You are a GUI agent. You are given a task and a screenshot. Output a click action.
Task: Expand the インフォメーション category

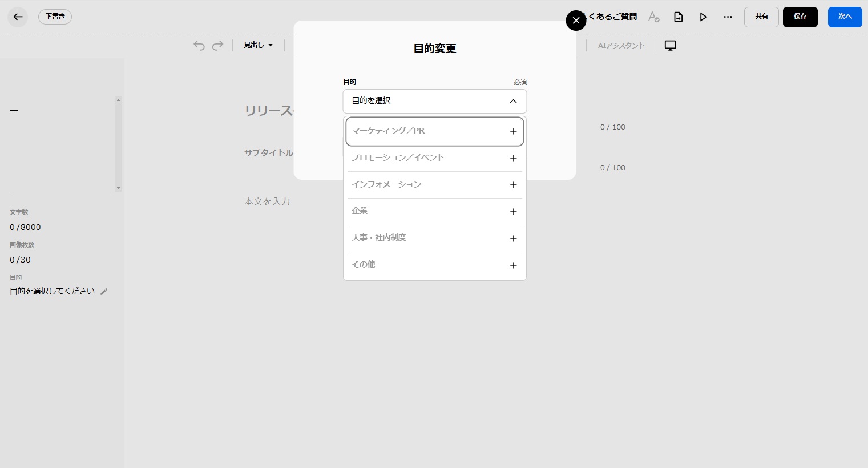513,185
